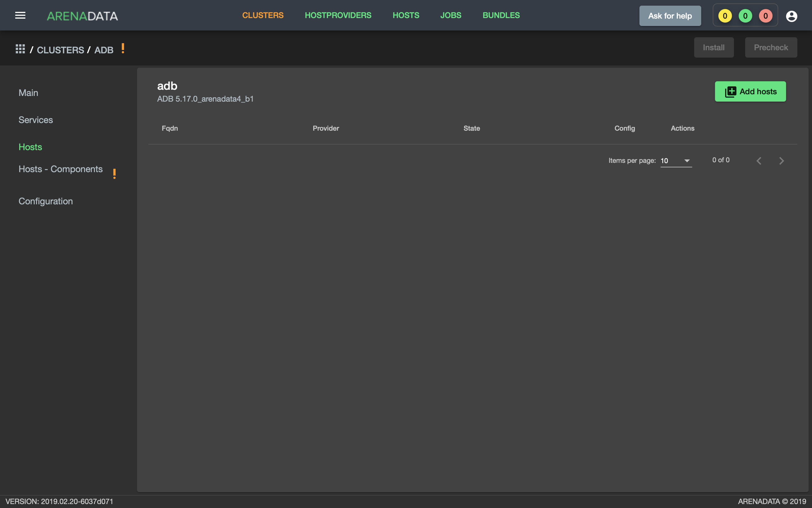
Task: Click the Provider column header
Action: [326, 128]
